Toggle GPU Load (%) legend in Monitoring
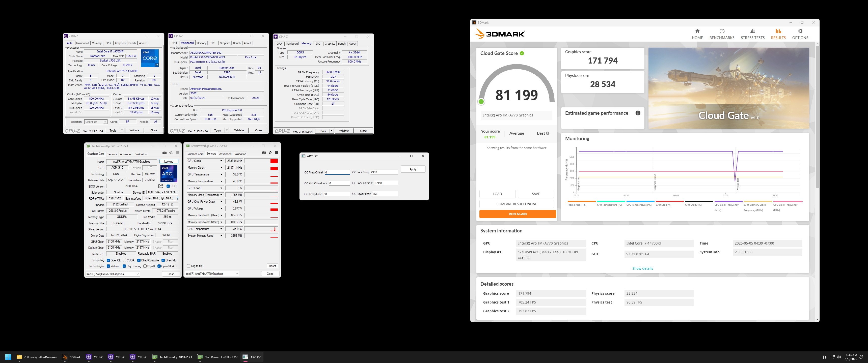The width and height of the screenshot is (868, 363). pos(669,204)
